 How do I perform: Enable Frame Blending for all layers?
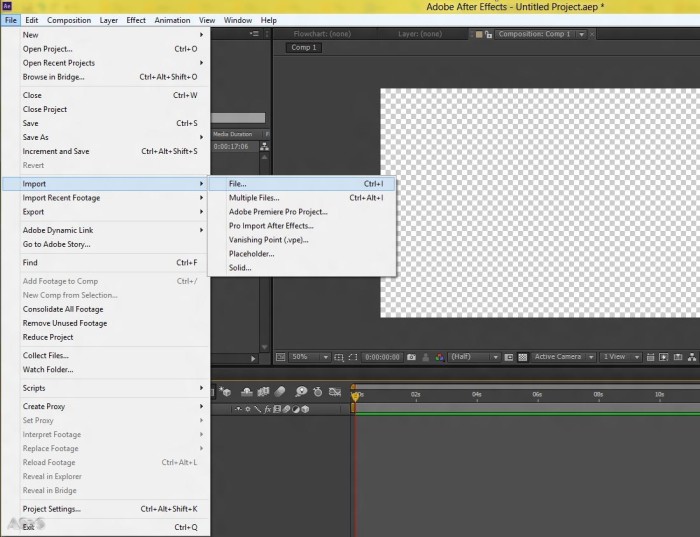click(x=263, y=392)
